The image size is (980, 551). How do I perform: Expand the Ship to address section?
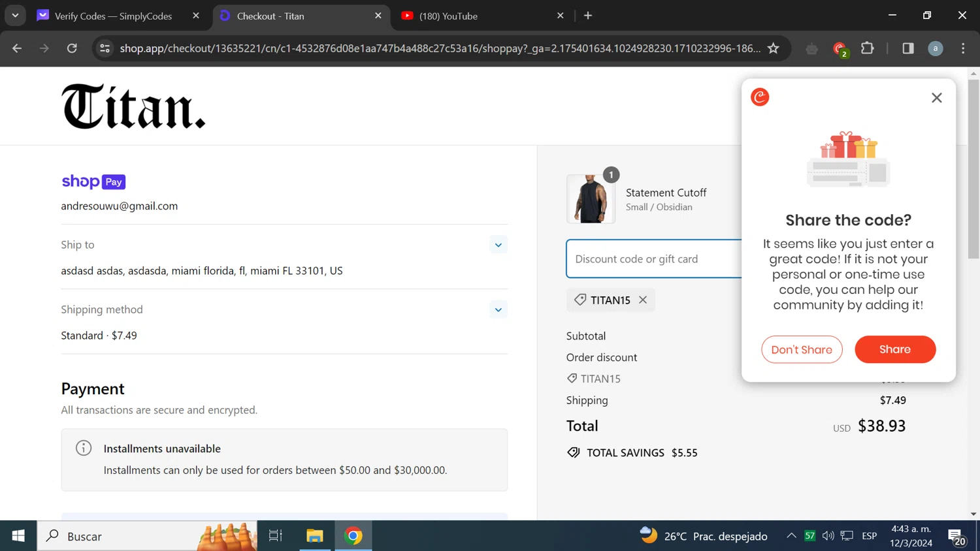click(498, 245)
